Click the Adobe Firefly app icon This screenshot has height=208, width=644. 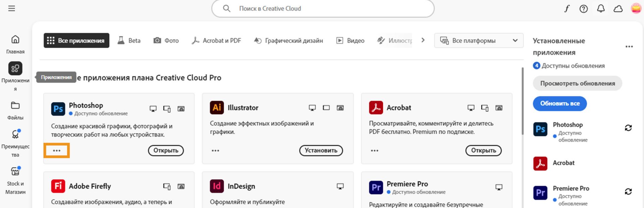coord(58,186)
